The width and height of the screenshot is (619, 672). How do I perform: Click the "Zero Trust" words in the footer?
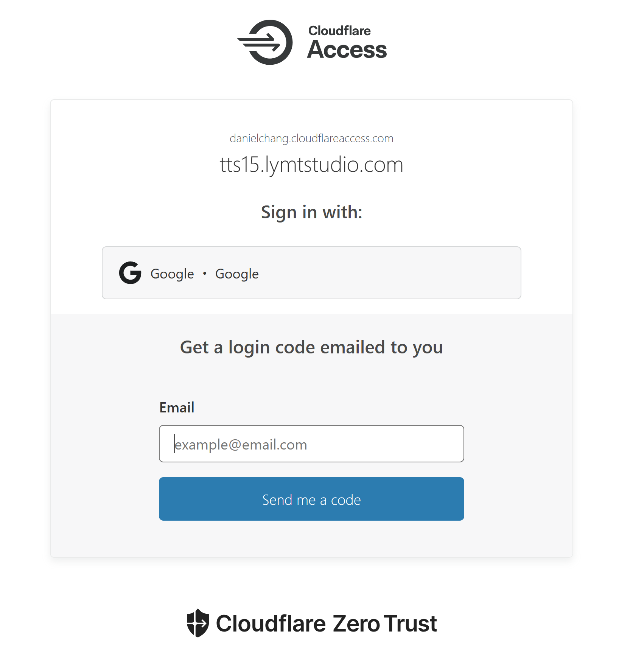pos(385,624)
